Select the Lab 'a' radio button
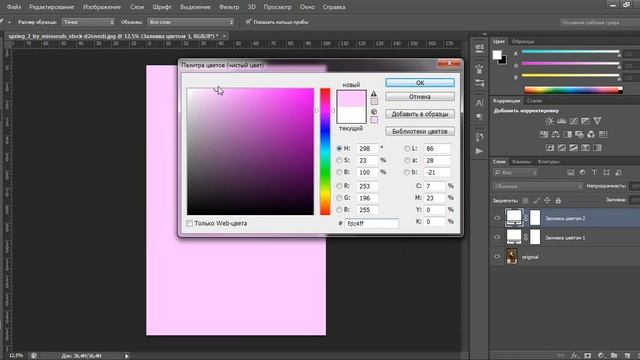 point(407,160)
